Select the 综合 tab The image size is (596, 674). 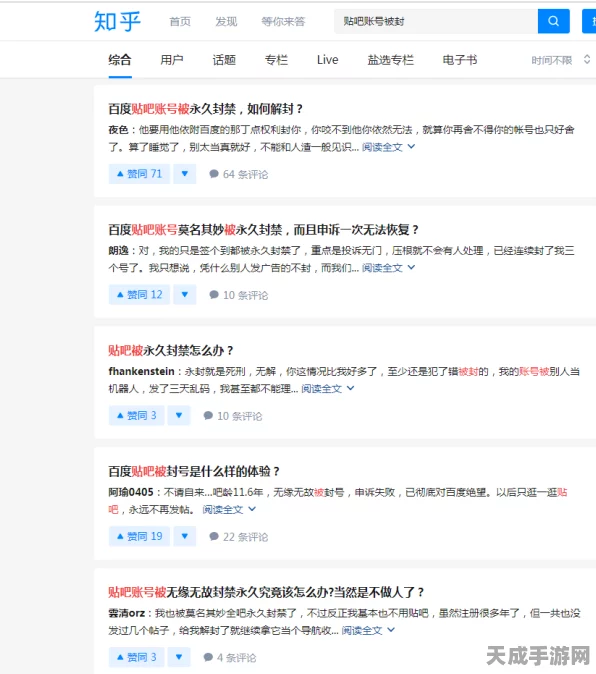pyautogui.click(x=120, y=60)
